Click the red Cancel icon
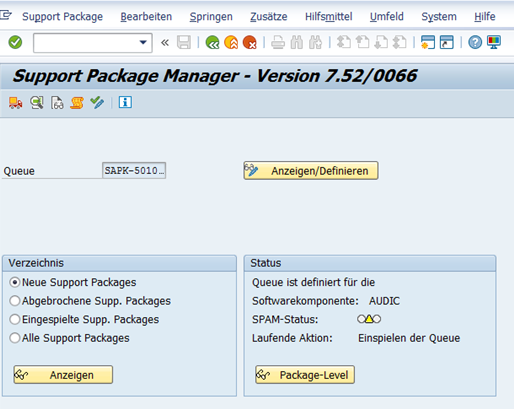The width and height of the screenshot is (514, 409). point(250,42)
